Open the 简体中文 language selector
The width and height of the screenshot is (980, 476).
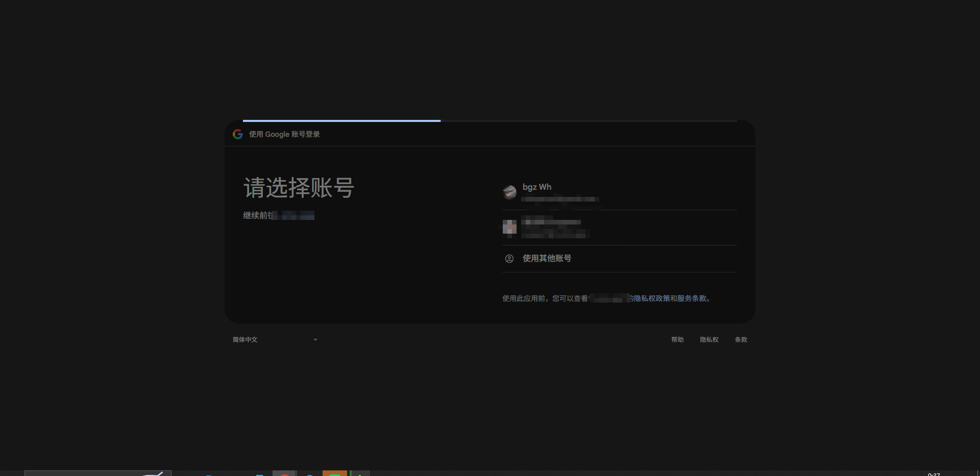(x=246, y=340)
